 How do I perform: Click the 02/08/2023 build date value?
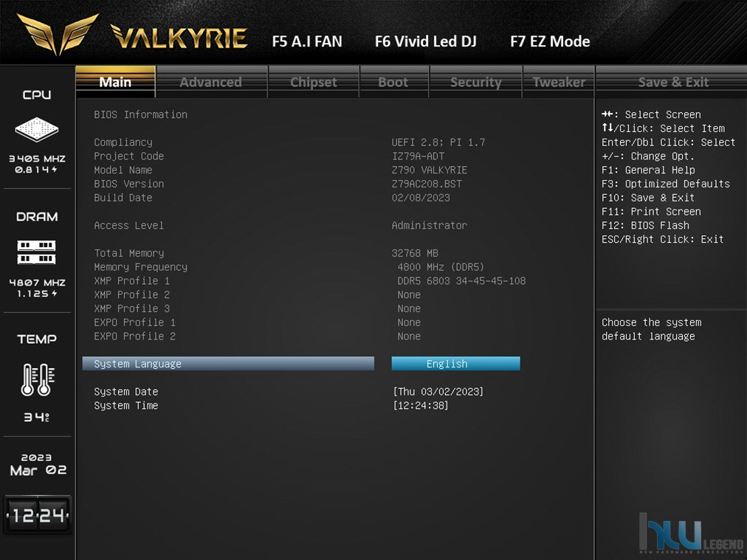pos(421,197)
